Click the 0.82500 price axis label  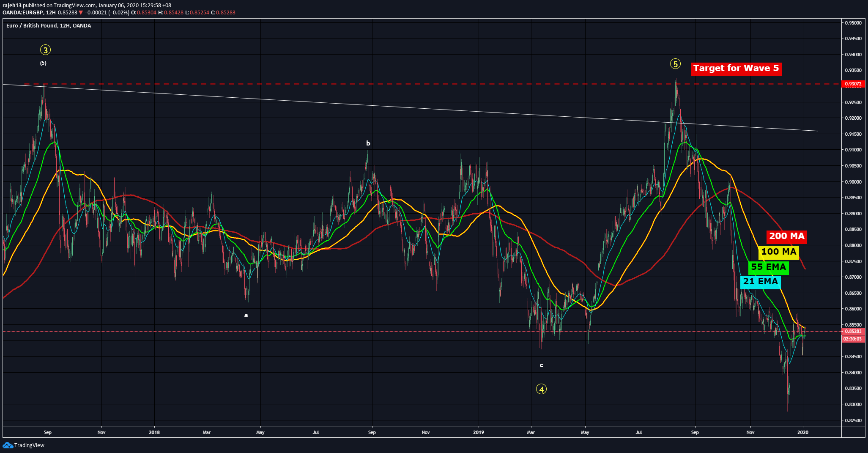[853, 420]
